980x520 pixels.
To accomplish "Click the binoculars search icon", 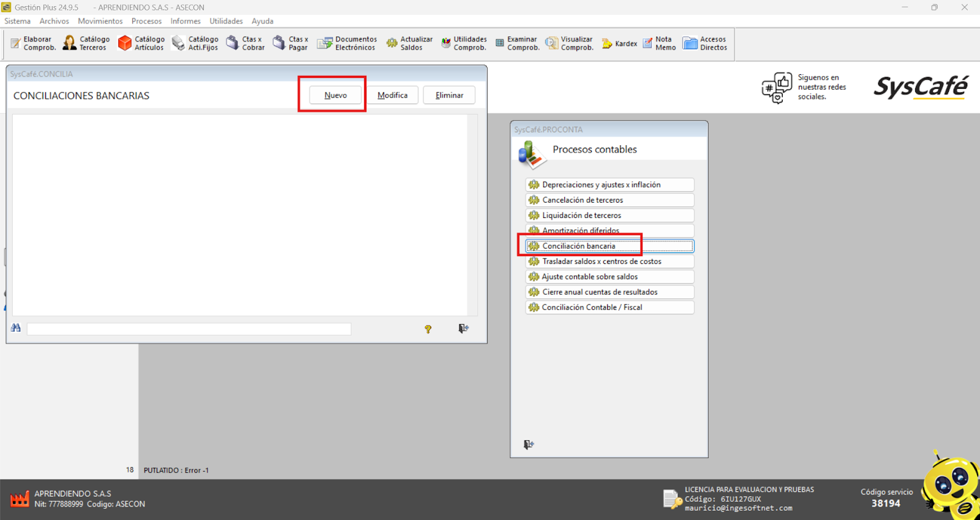I will 16,328.
